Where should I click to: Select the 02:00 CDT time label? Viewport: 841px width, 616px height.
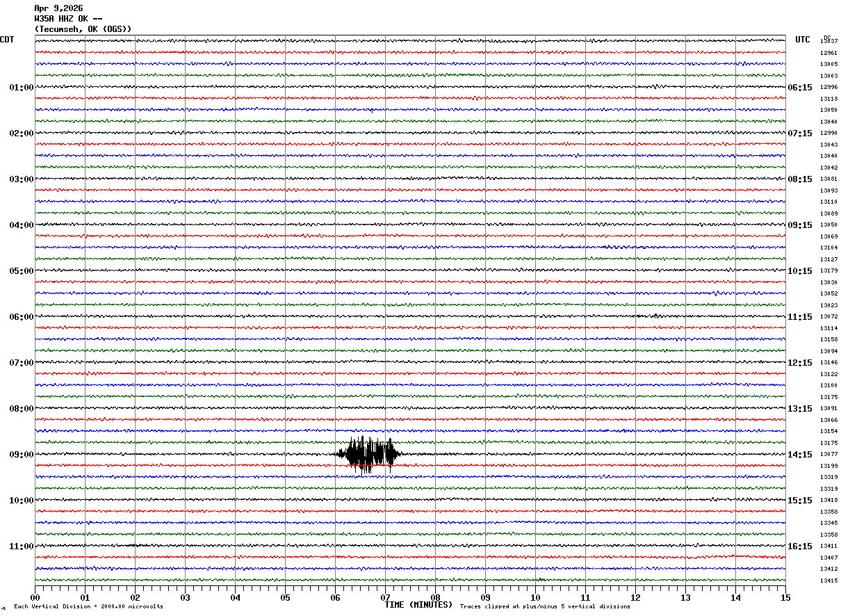click(22, 133)
